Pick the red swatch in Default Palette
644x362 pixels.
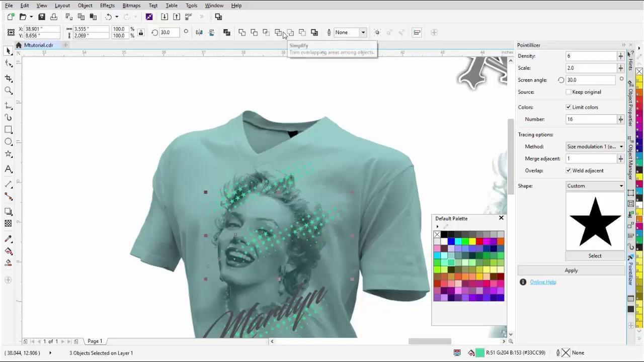pyautogui.click(x=479, y=241)
